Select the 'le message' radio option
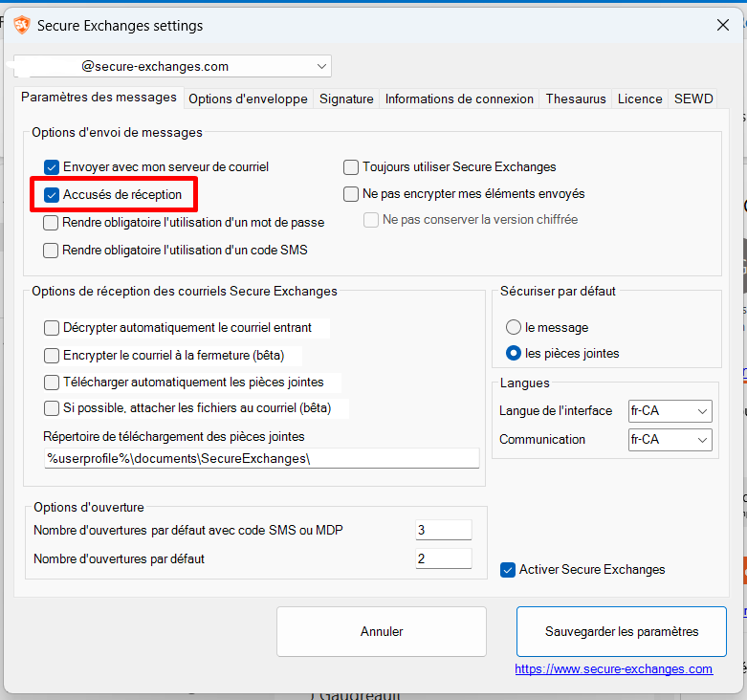747x700 pixels. point(513,327)
